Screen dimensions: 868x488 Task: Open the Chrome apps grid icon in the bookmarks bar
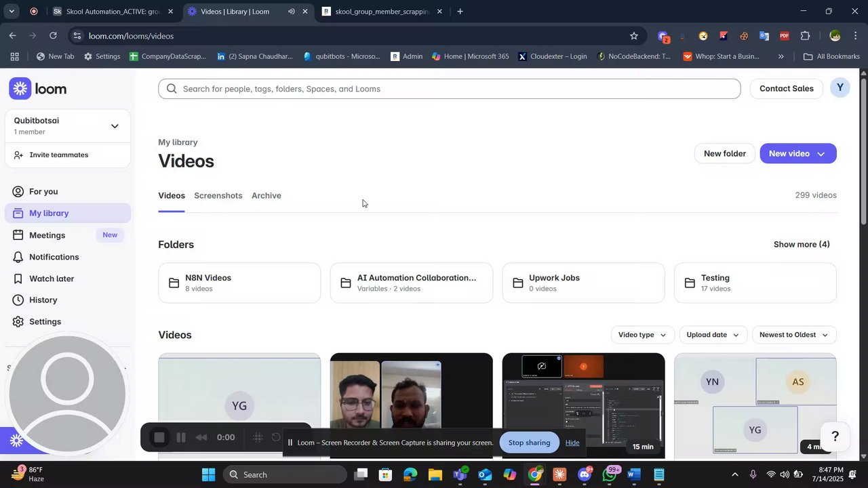point(14,56)
